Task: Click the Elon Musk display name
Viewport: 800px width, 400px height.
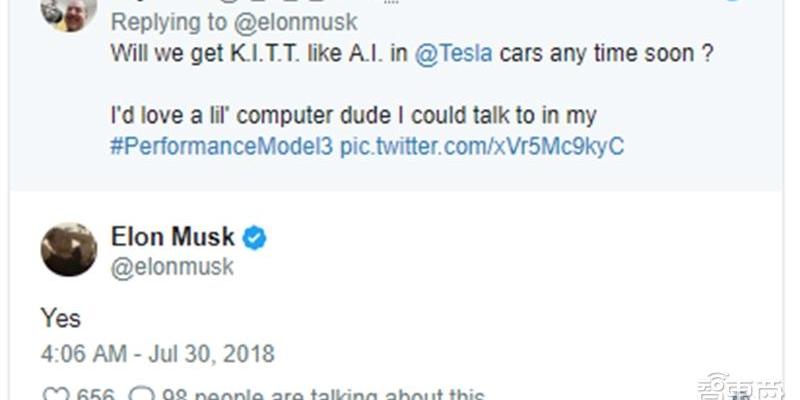Action: point(173,238)
